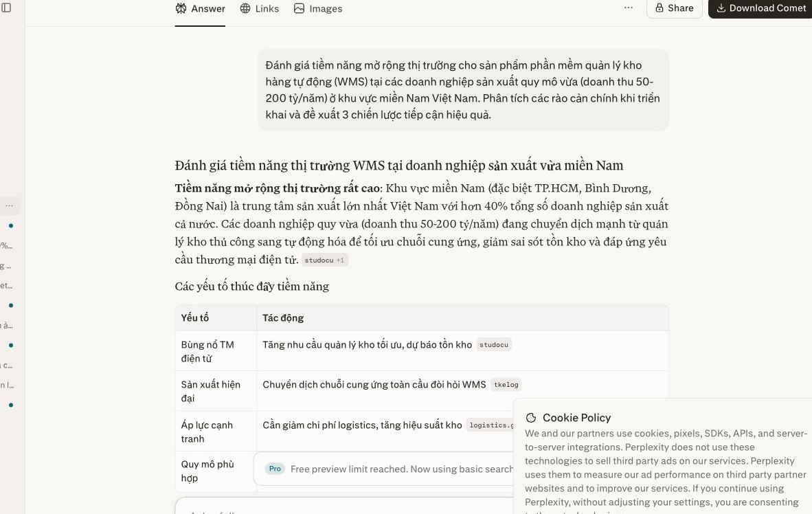Click the user query message bubble

click(464, 89)
